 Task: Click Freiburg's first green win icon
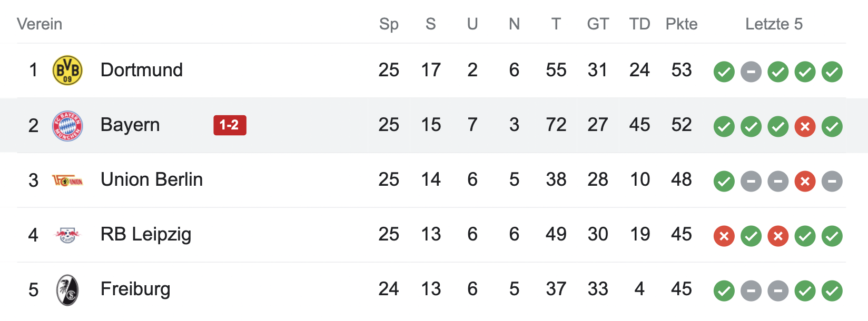(x=724, y=291)
